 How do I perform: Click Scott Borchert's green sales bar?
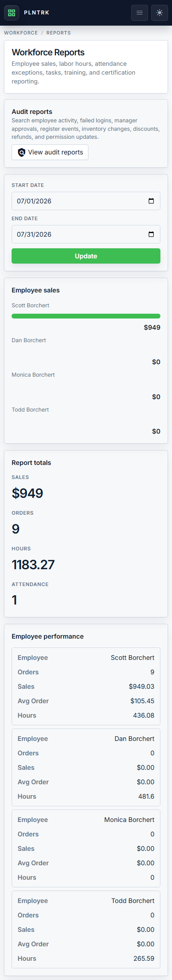[86, 316]
